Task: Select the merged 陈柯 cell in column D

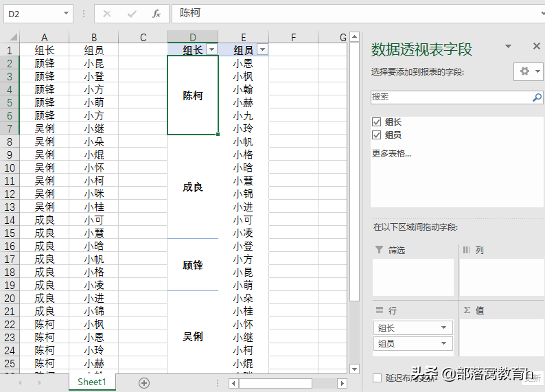Action: click(x=193, y=95)
